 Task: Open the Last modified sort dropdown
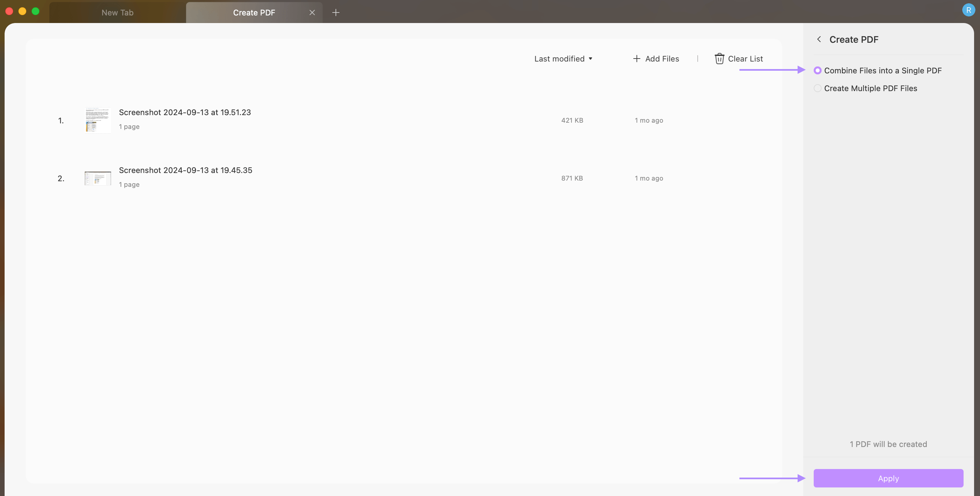[559, 59]
